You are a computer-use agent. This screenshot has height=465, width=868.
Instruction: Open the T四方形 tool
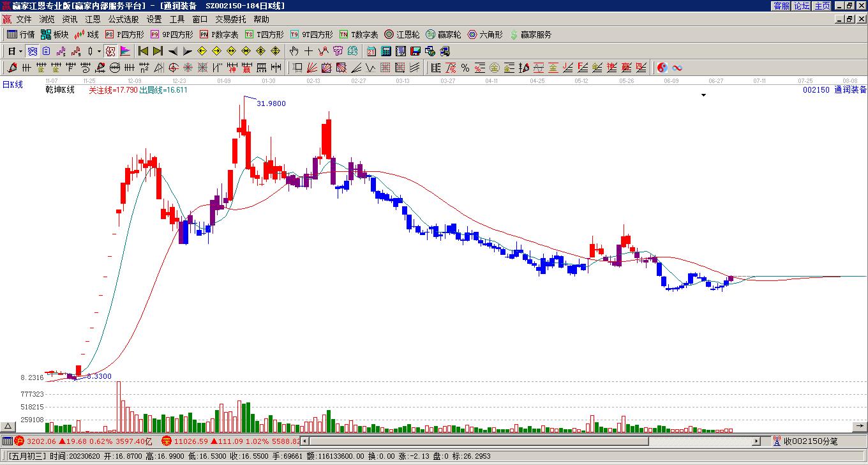264,34
